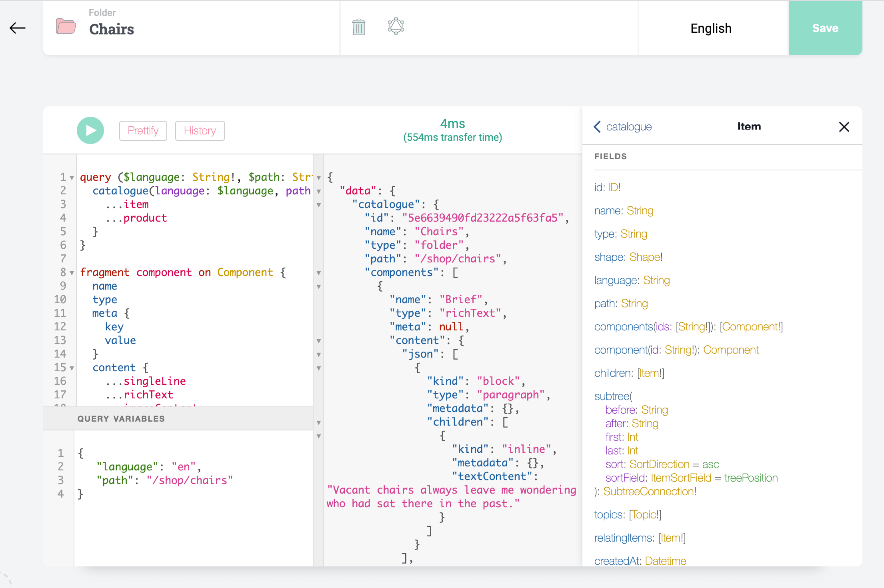Image resolution: width=884 pixels, height=588 pixels.
Task: Open the English language selector
Action: pyautogui.click(x=711, y=28)
